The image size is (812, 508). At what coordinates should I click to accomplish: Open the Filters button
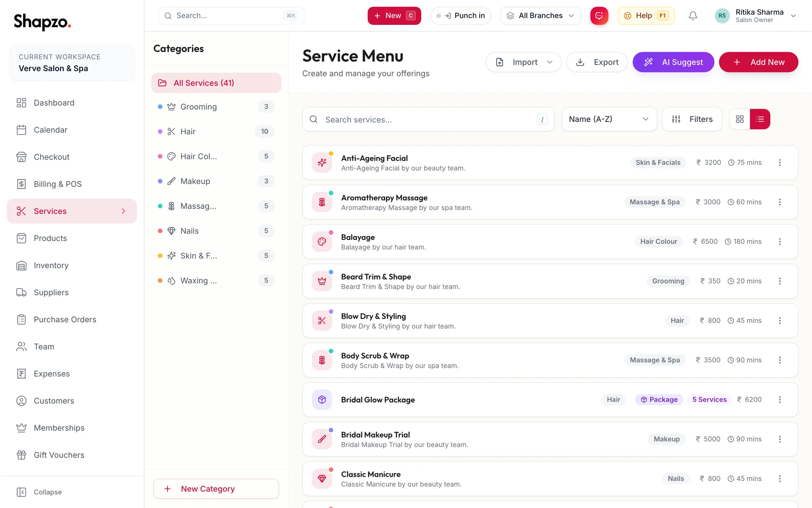click(x=692, y=119)
